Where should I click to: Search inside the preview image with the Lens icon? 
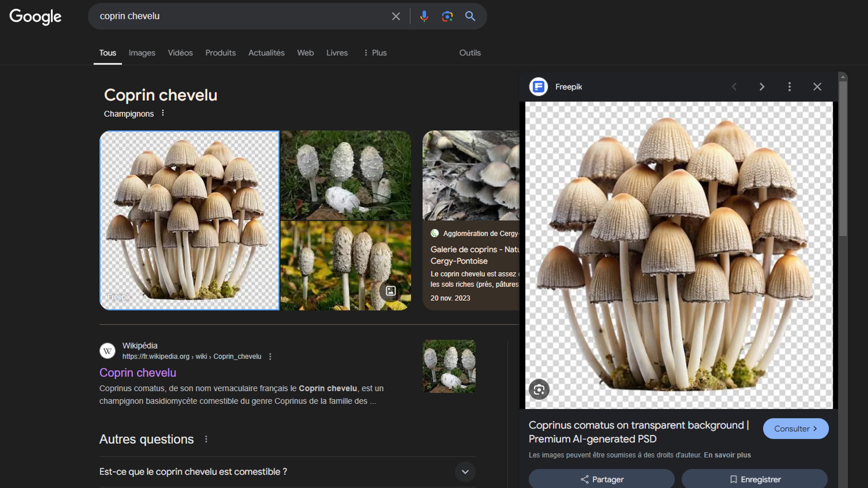click(x=539, y=389)
